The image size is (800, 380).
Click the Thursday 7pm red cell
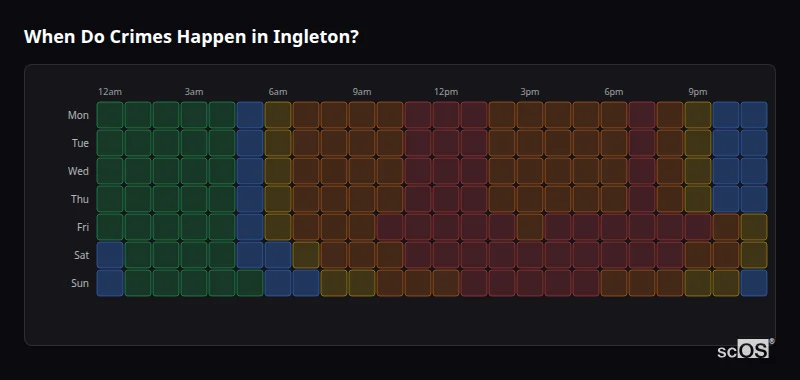pos(642,199)
